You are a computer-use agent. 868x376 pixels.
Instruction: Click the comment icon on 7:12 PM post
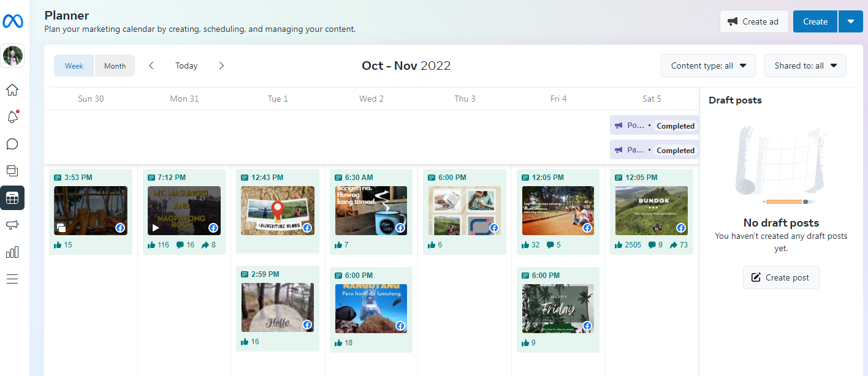coord(180,245)
